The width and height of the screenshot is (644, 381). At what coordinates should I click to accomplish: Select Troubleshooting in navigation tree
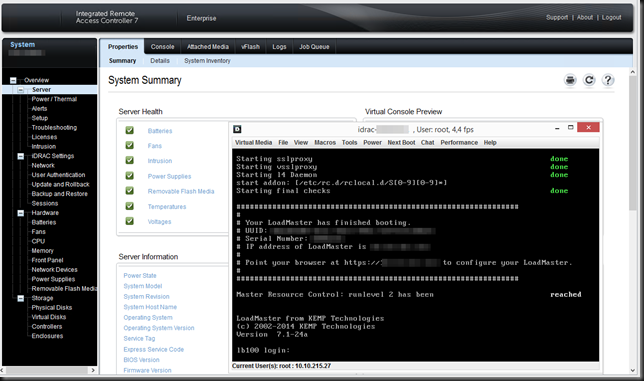[x=54, y=127]
